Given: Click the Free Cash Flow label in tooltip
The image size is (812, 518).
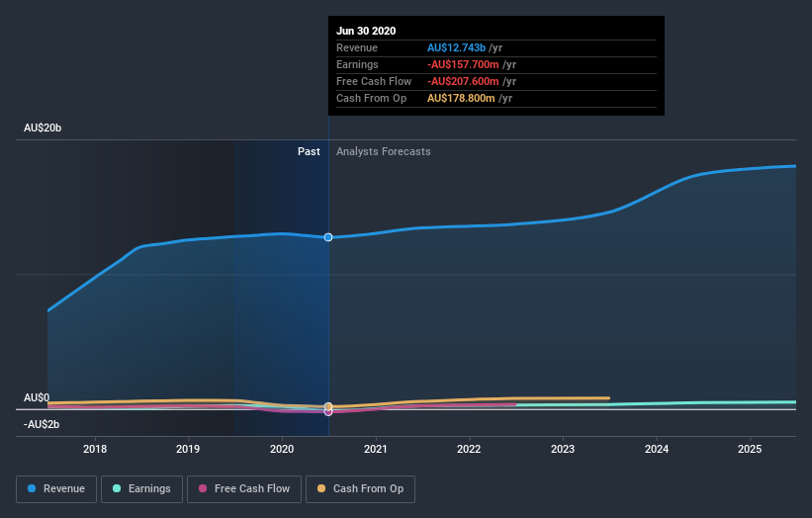Looking at the screenshot, I should coord(374,81).
